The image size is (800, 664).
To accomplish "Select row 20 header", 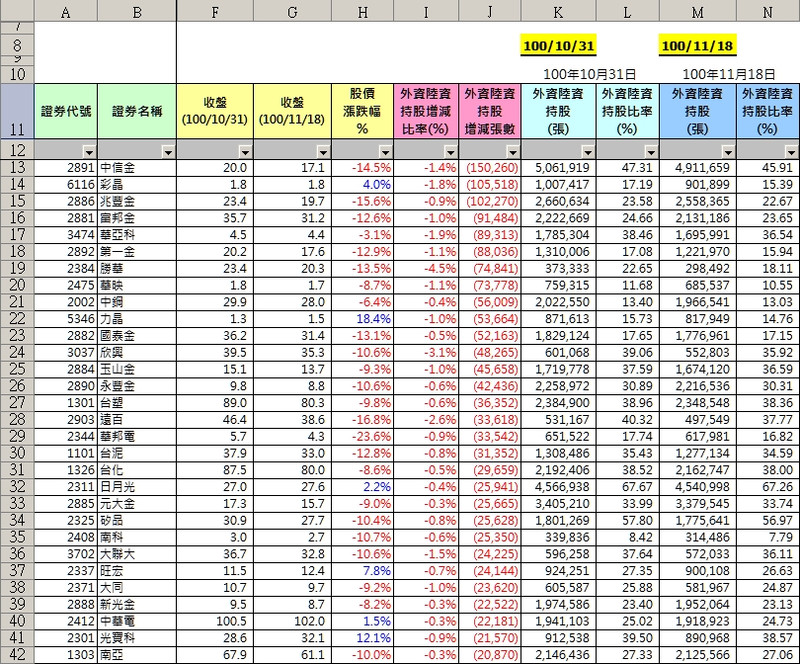I will click(x=17, y=285).
